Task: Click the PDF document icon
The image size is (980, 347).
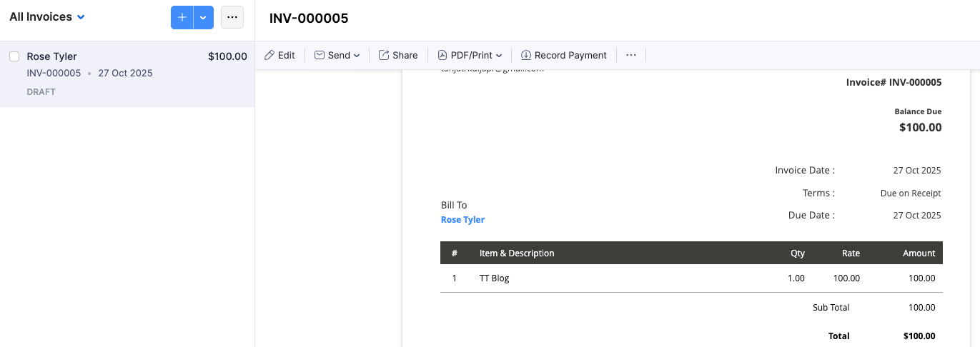Action: point(442,55)
